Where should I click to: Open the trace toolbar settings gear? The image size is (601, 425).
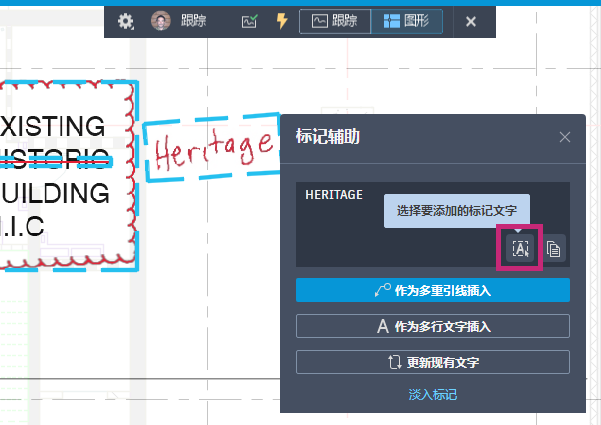tap(126, 21)
